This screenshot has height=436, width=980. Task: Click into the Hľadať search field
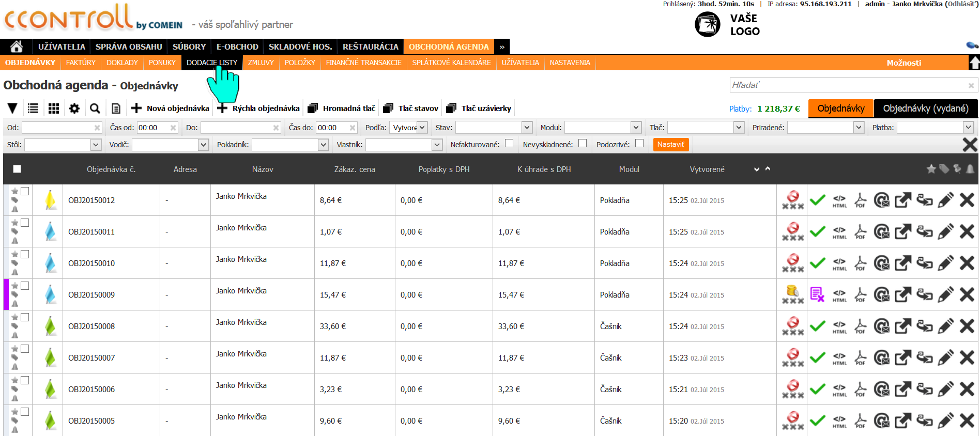pos(848,85)
